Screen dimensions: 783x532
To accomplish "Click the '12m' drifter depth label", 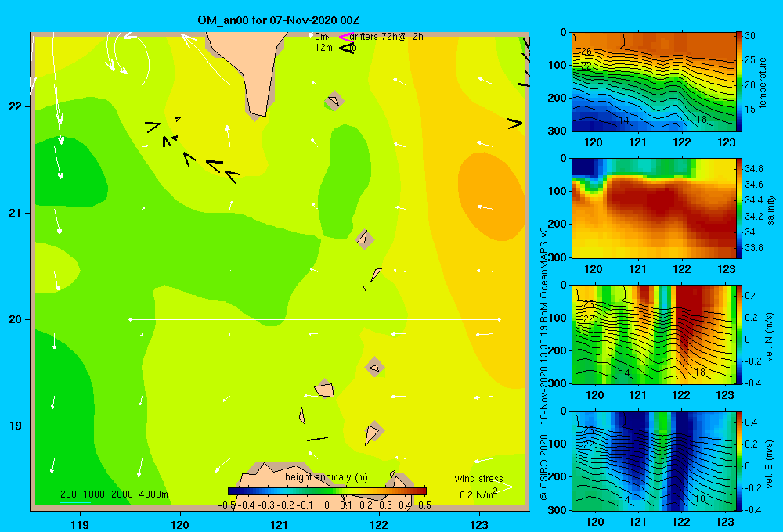I will (323, 48).
